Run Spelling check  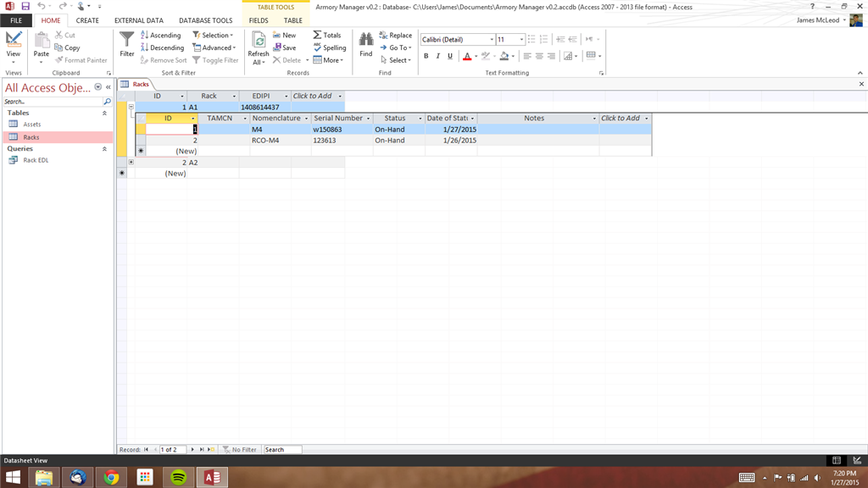point(330,47)
